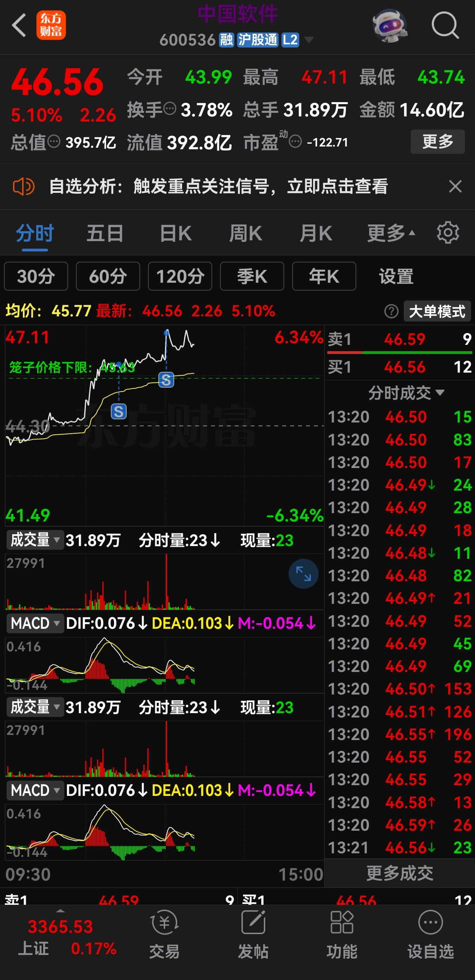The width and height of the screenshot is (475, 980).
Task: Expand the 上证 index bar arrow
Action: click(x=60, y=910)
